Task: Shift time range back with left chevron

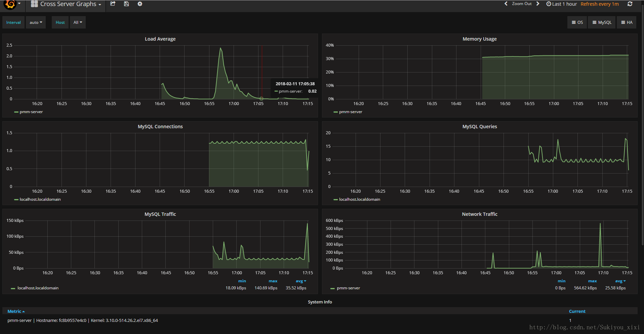Action: coord(506,4)
